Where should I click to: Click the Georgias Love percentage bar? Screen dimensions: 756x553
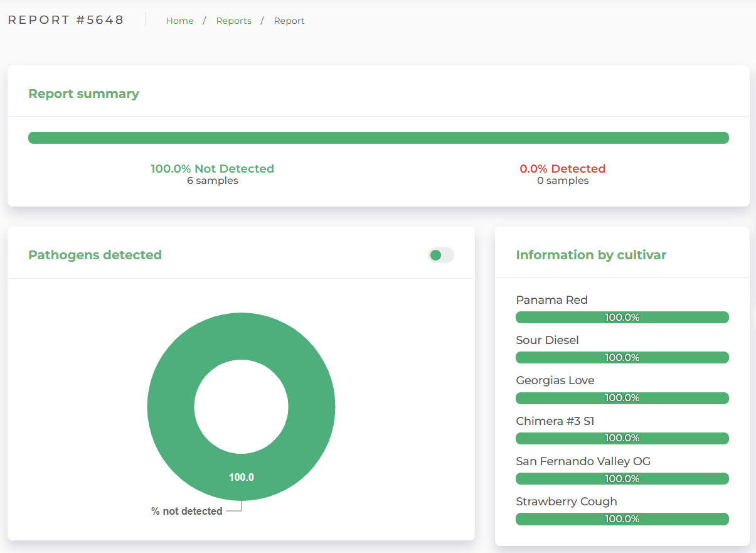pyautogui.click(x=622, y=398)
